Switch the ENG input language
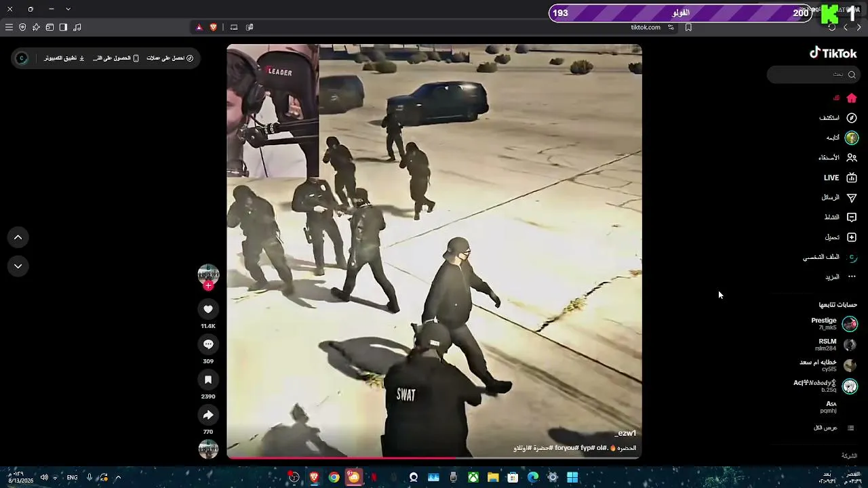Viewport: 868px width, 488px height. [72, 477]
